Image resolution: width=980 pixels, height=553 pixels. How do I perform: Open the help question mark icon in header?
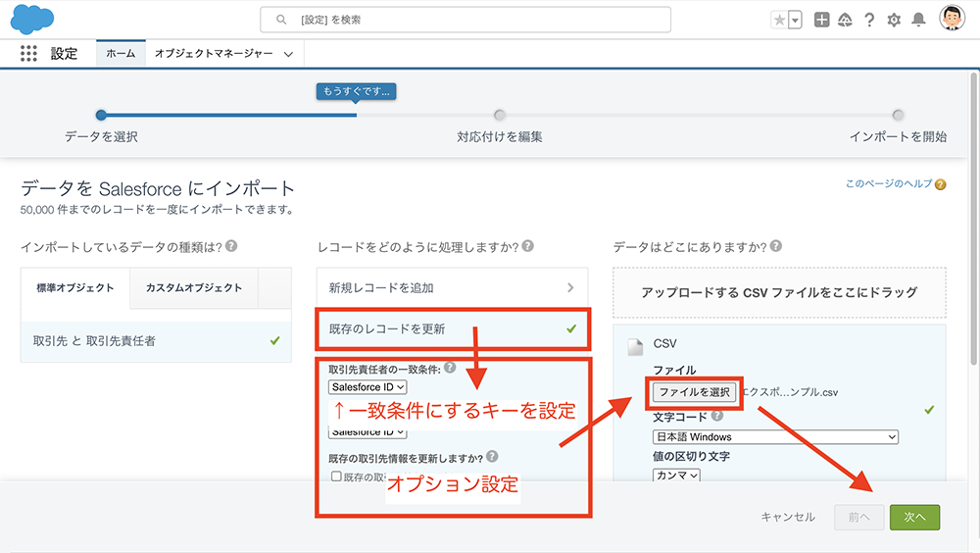click(x=869, y=20)
